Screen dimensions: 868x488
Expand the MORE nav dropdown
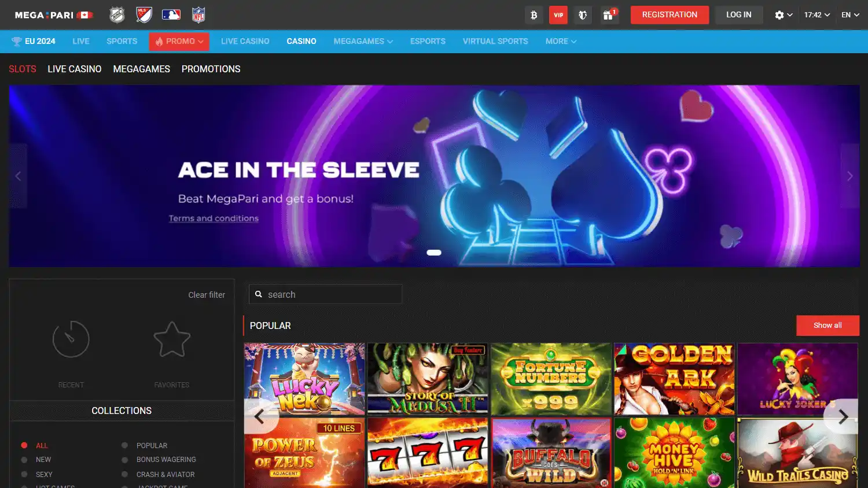(561, 42)
